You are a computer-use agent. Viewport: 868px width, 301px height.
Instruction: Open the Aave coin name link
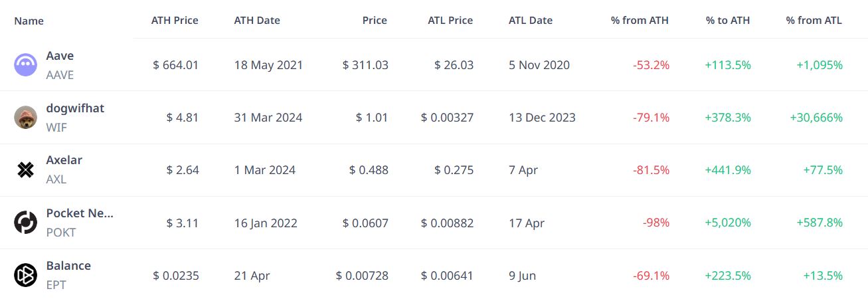[x=60, y=56]
